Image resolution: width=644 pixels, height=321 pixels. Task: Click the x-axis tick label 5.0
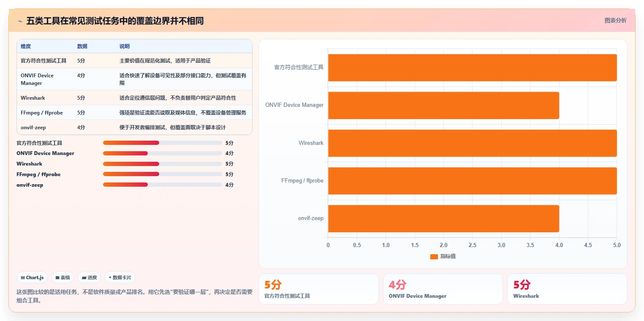617,245
